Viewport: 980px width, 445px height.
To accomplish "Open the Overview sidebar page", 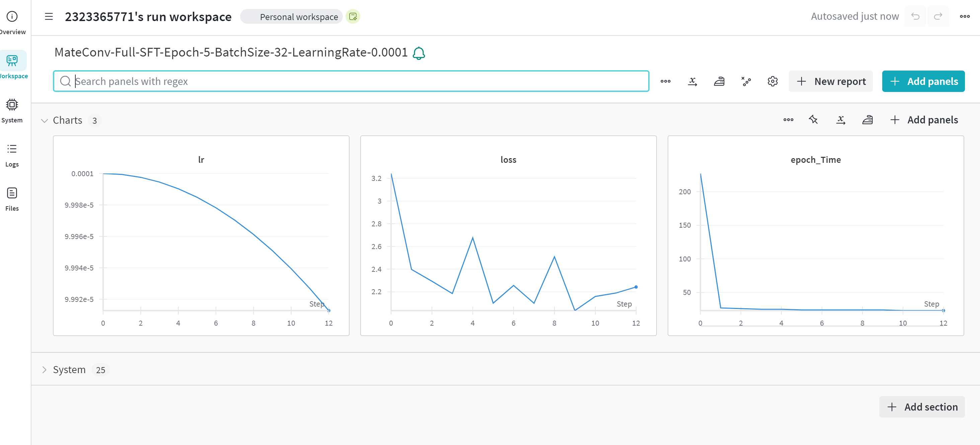I will click(x=12, y=23).
